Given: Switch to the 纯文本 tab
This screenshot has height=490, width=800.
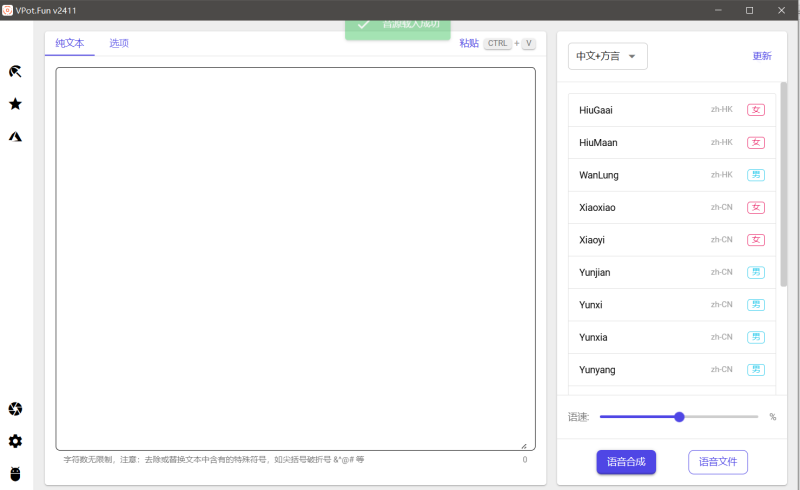Looking at the screenshot, I should pos(70,44).
